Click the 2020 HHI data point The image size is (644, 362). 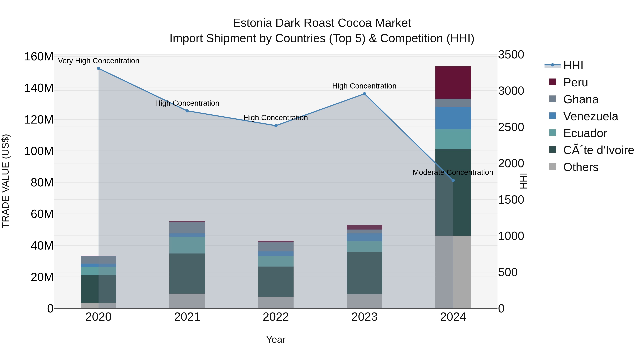(99, 68)
